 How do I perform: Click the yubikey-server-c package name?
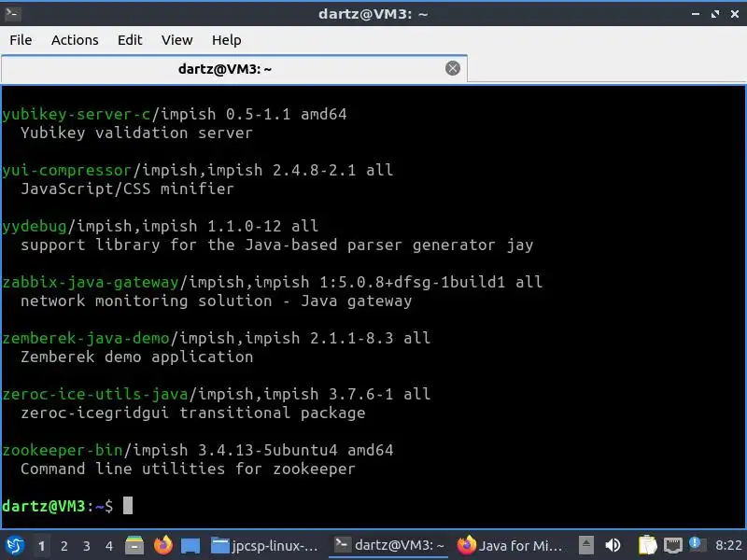click(77, 115)
